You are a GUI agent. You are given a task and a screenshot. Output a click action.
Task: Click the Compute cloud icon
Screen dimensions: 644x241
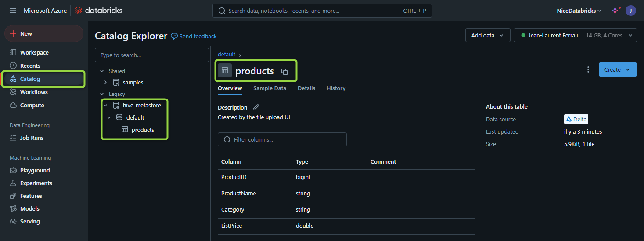click(x=13, y=105)
